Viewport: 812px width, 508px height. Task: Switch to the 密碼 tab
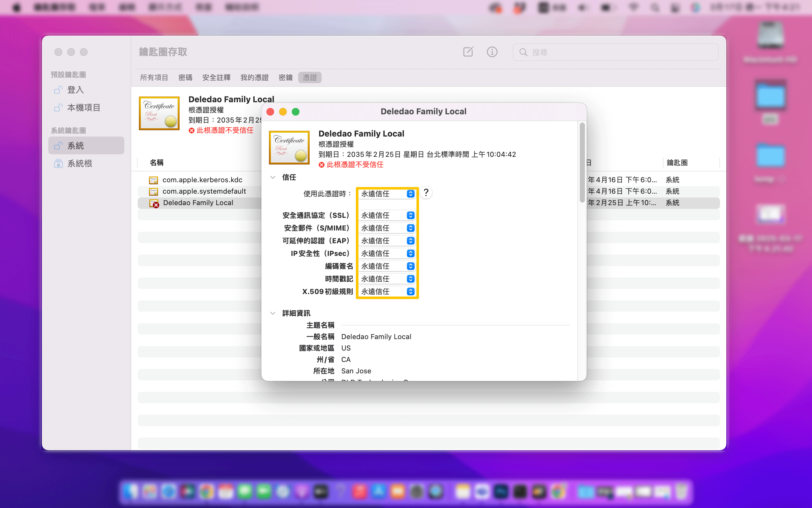(x=185, y=77)
